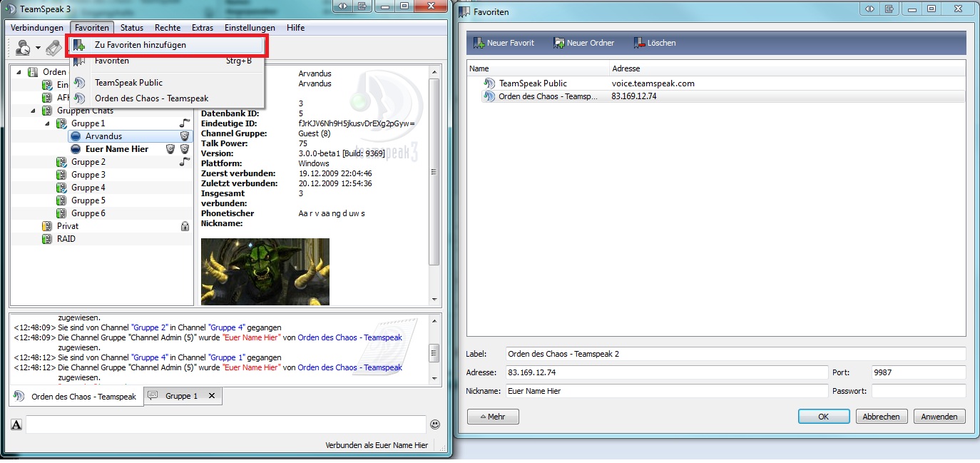Click the Name column header in favorites list
The height and width of the screenshot is (463, 980).
539,68
